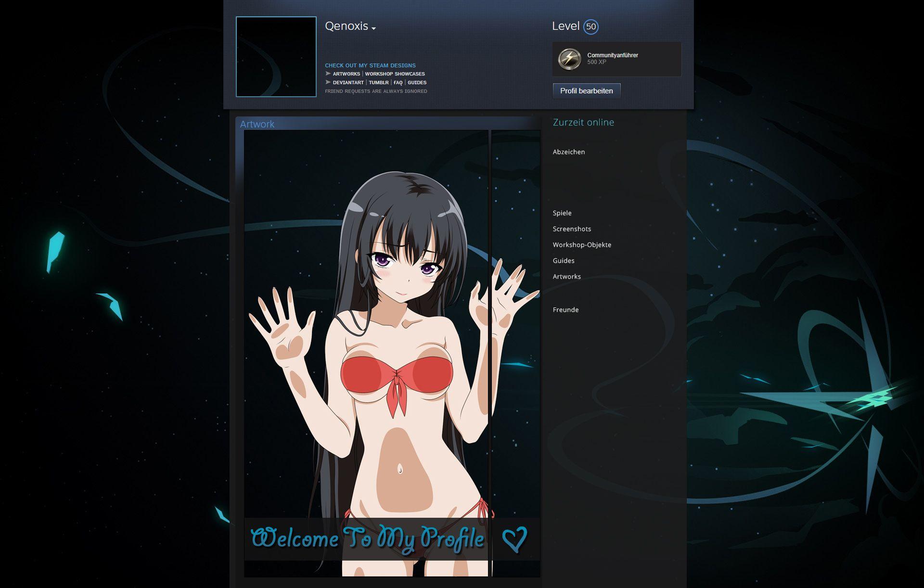Viewport: 924px width, 588px height.
Task: Open the WORKSHOP SHOWCASES link
Action: [395, 74]
